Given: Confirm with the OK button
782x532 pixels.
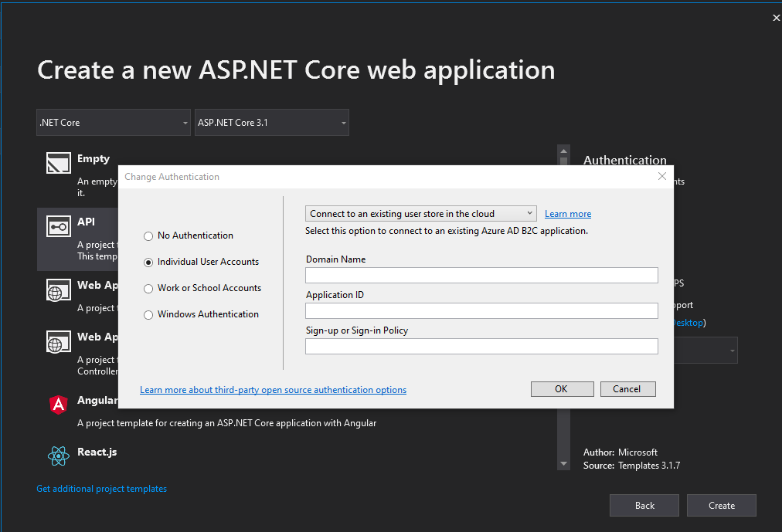Looking at the screenshot, I should pyautogui.click(x=562, y=389).
